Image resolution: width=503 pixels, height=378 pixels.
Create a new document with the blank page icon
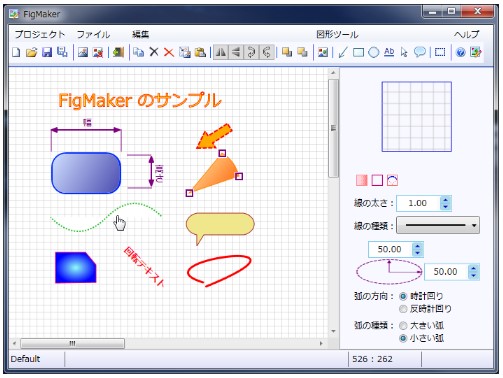(16, 52)
